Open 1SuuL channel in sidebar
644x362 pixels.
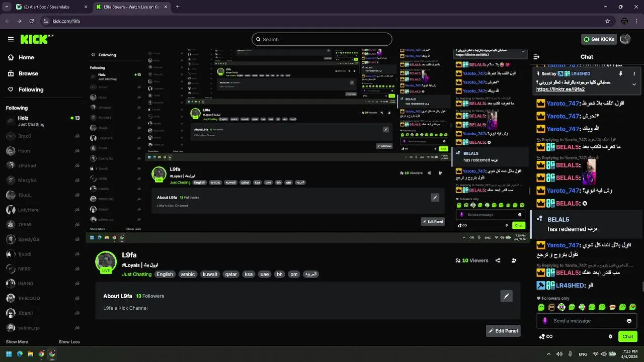[42, 195]
